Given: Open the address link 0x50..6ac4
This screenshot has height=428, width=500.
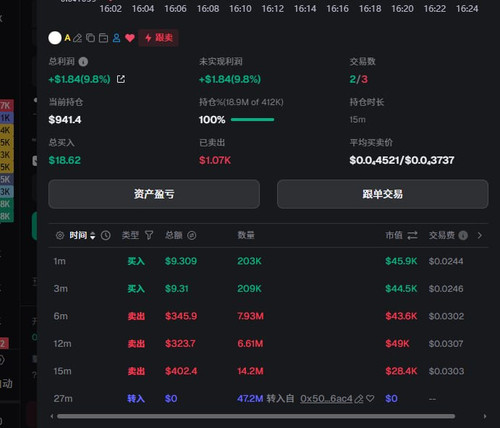Looking at the screenshot, I should (x=326, y=399).
